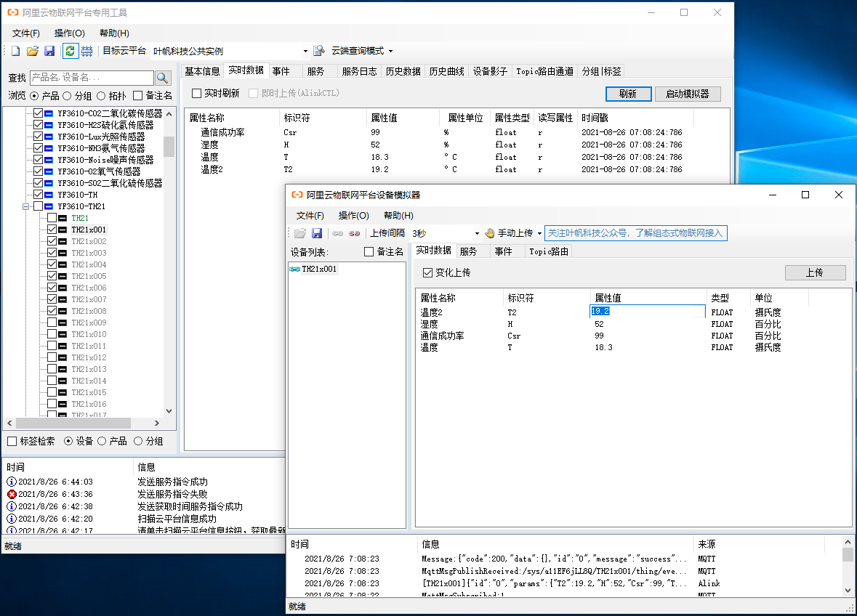Click the 产品名,设备名 search field
This screenshot has width=857, height=616.
[92, 78]
